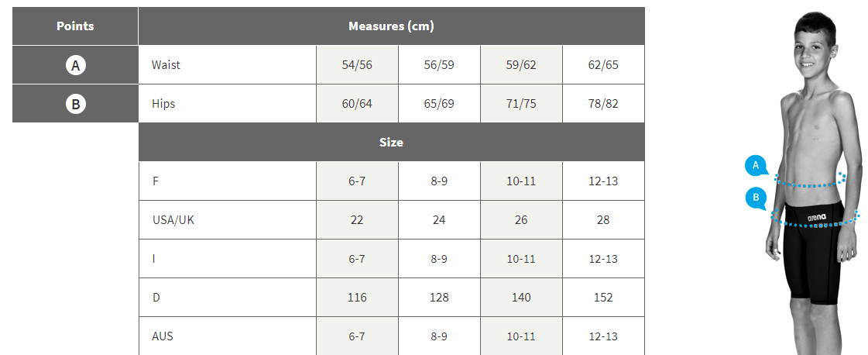Select D size 116 cell
This screenshot has width=868, height=355.
tap(357, 298)
